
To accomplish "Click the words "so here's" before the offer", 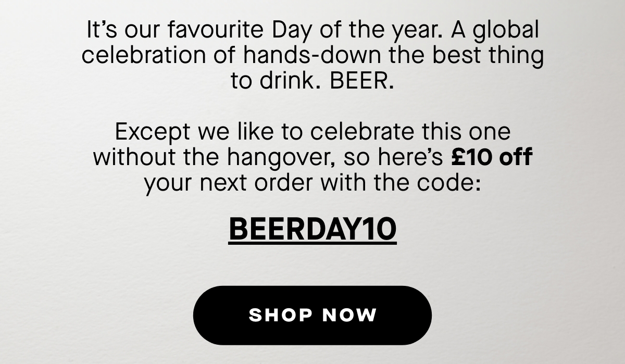I will click(x=394, y=157).
